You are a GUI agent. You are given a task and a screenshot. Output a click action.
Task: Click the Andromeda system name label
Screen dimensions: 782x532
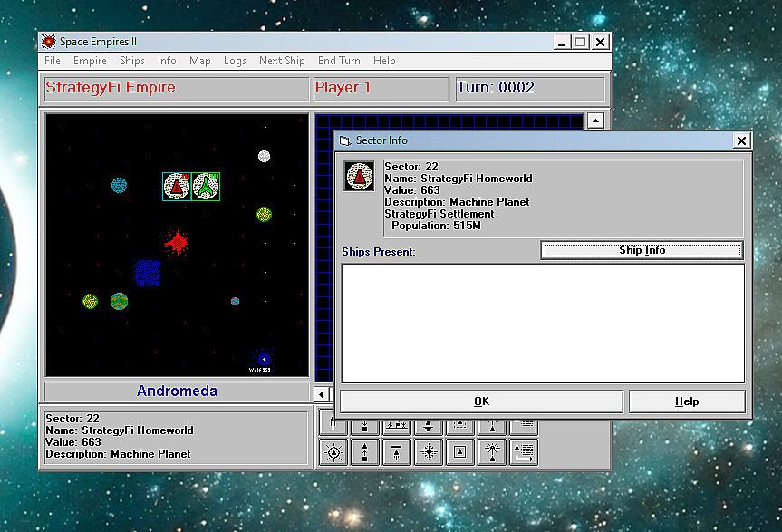[x=177, y=391]
